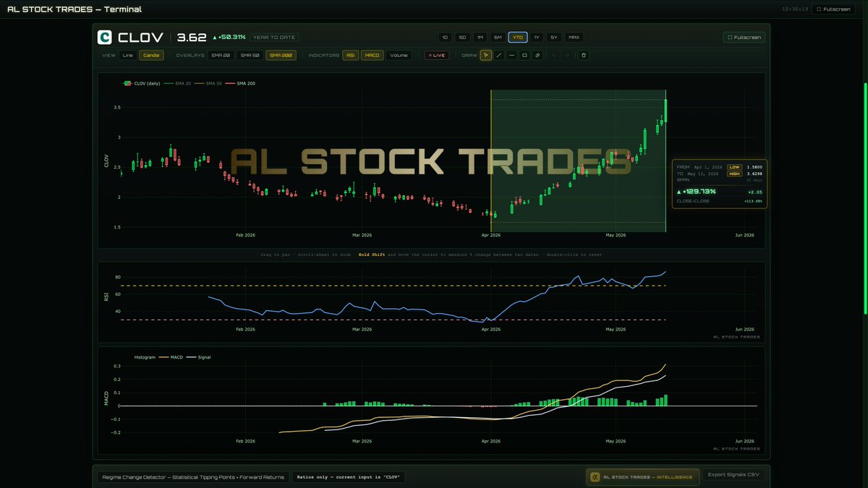Select the 6M time range

click(498, 37)
